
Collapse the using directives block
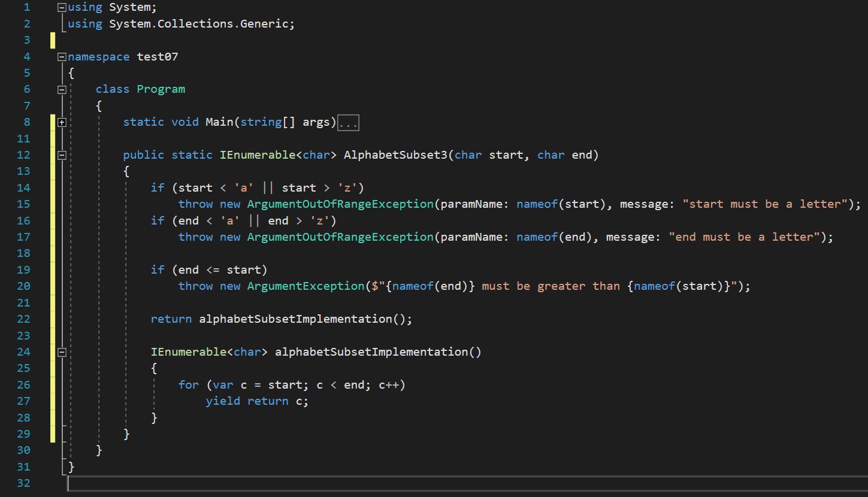tap(62, 8)
